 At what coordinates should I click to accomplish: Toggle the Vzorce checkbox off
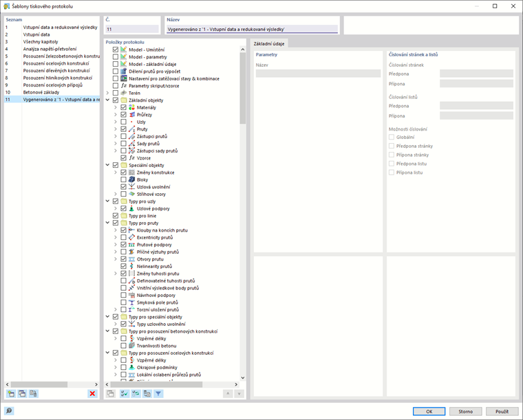tap(123, 158)
